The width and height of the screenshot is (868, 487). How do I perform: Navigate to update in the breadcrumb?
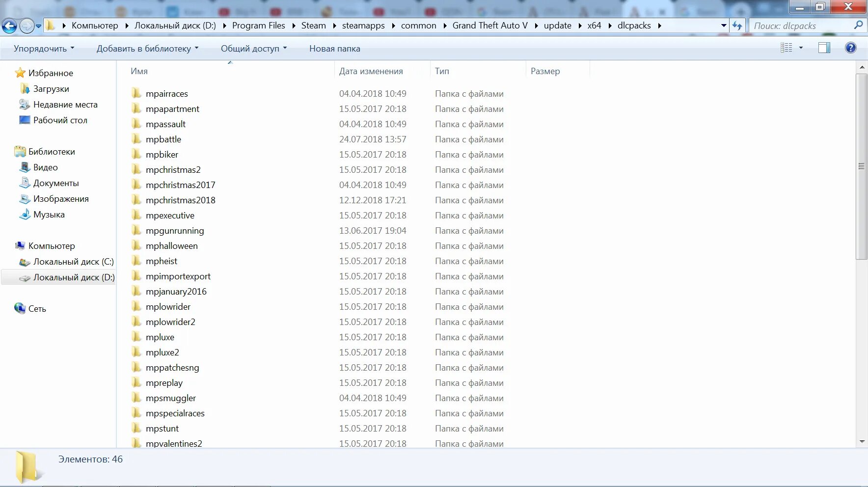pos(558,26)
